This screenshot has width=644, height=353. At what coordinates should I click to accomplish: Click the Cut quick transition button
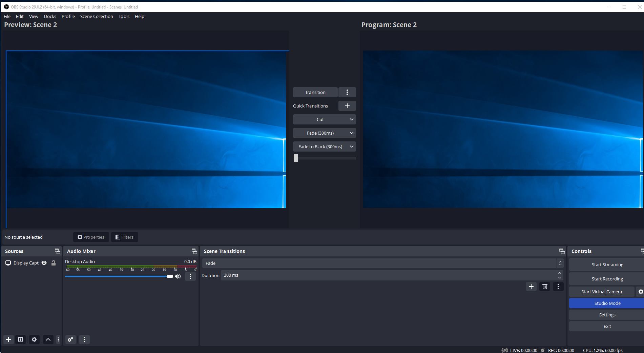click(320, 119)
